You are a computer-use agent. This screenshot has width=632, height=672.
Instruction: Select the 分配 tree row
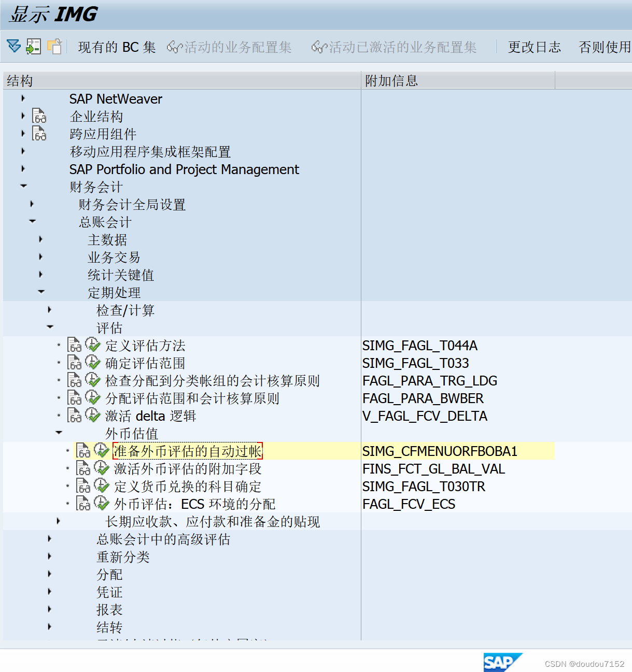[109, 575]
